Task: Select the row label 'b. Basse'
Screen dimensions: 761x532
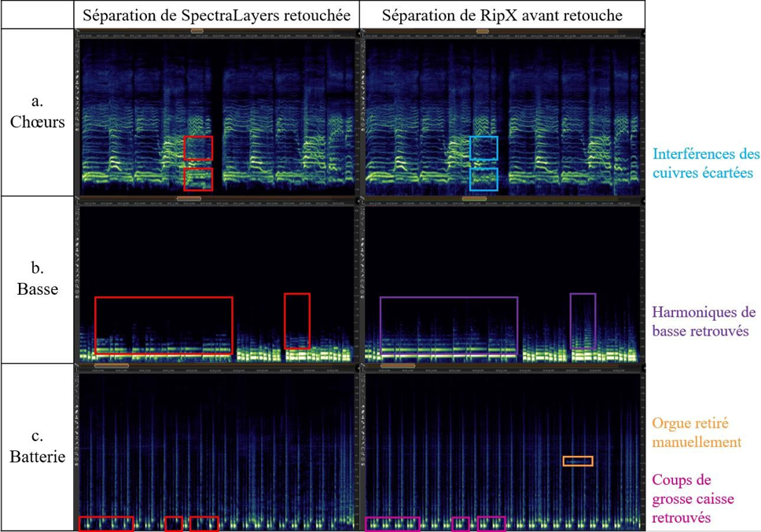Action: tap(38, 279)
